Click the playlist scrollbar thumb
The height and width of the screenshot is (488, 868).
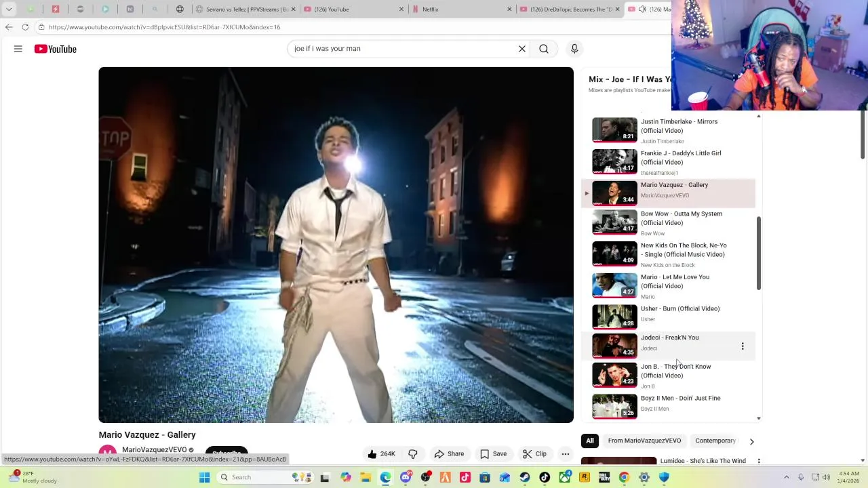point(759,253)
